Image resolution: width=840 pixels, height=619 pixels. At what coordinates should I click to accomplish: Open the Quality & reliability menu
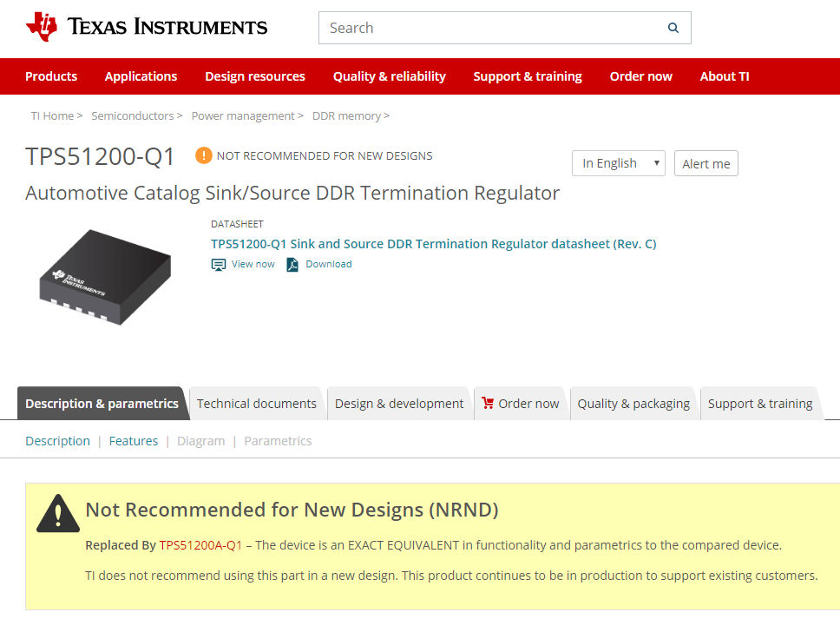[390, 76]
